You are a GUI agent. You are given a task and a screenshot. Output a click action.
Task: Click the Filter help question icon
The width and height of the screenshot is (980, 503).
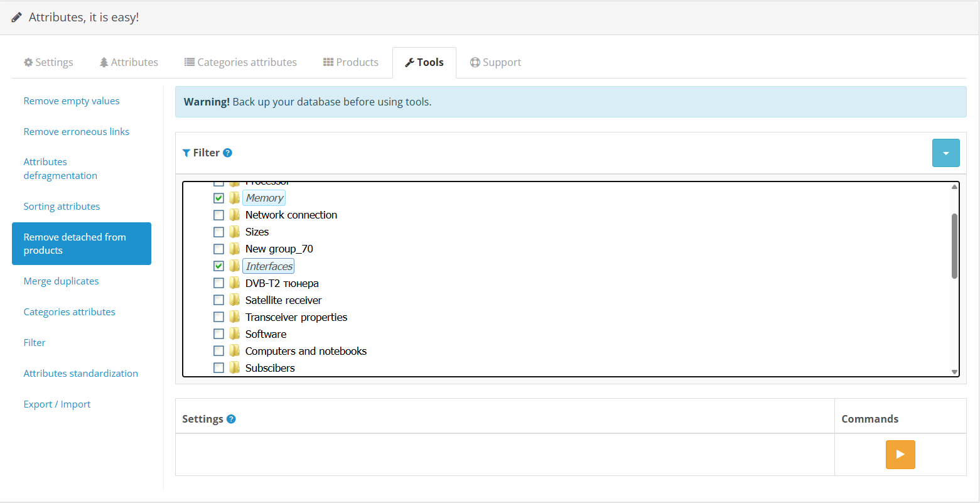click(227, 153)
